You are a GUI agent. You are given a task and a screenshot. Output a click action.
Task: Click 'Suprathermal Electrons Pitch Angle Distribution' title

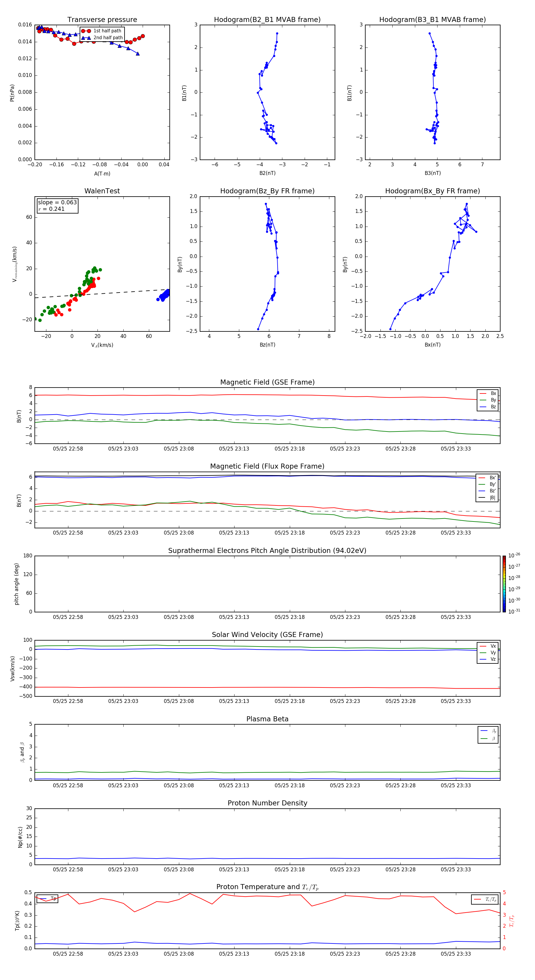[267, 551]
